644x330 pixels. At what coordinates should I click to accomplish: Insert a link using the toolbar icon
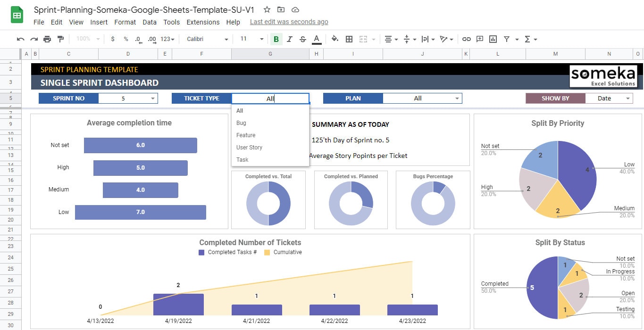click(467, 39)
